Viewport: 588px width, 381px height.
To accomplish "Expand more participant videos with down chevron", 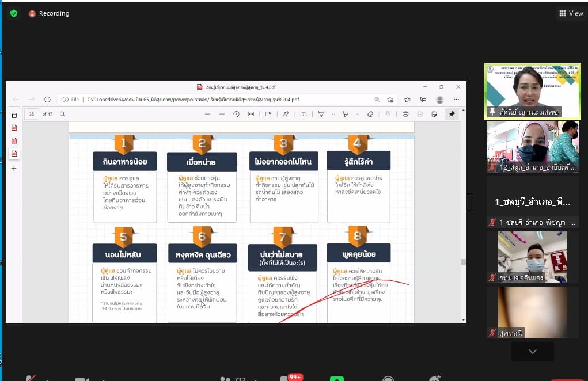I will [532, 351].
